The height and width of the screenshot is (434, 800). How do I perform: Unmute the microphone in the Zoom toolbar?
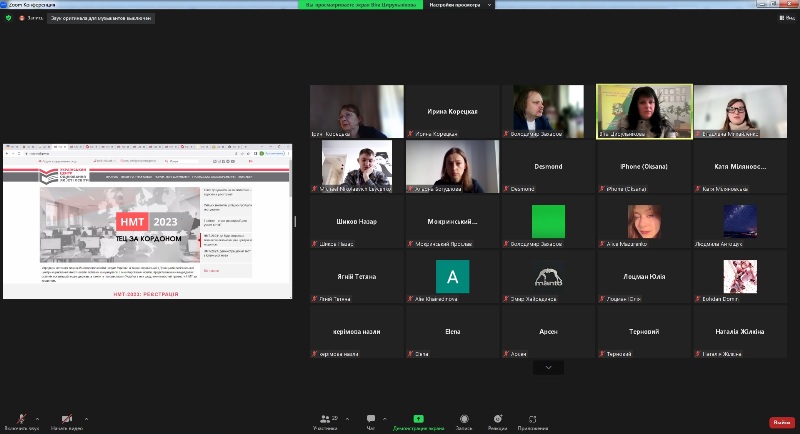[x=21, y=421]
